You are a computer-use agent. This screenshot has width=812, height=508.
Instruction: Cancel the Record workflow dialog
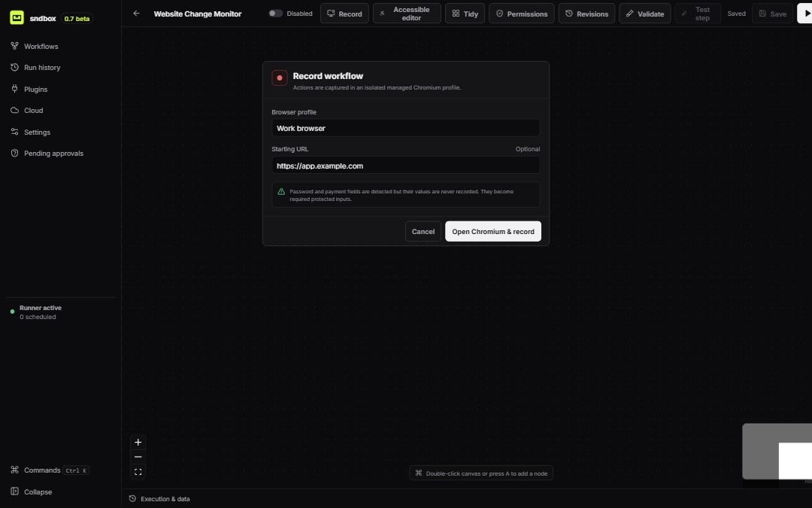[x=423, y=231]
